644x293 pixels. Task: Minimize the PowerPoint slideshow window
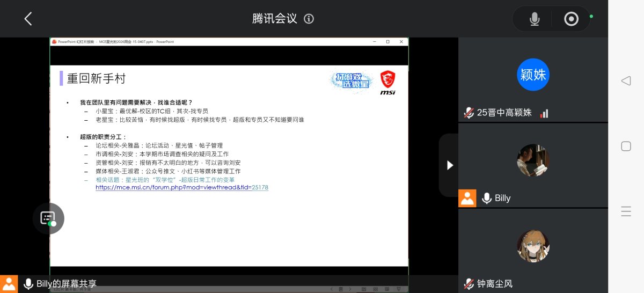pos(375,41)
